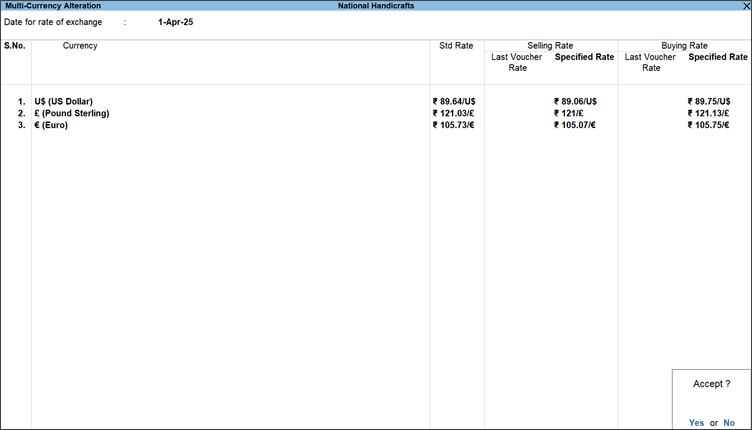Image resolution: width=752 pixels, height=430 pixels.
Task: Click No in the Accept prompt
Action: [x=729, y=423]
